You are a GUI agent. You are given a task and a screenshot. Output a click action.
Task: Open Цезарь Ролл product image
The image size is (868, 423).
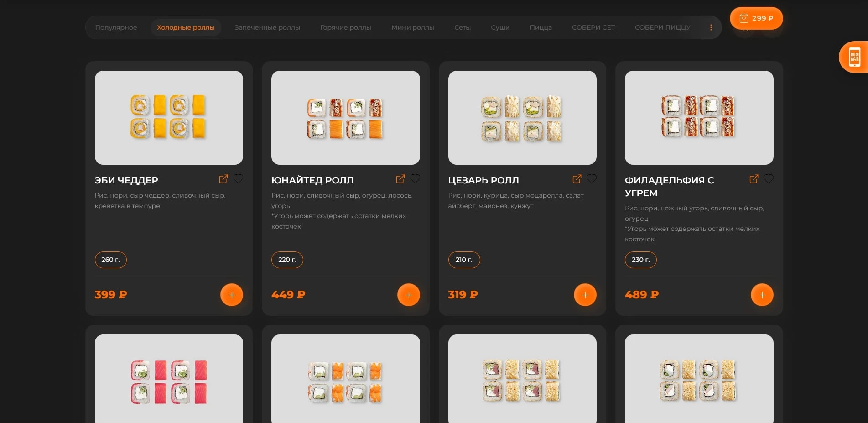coord(522,118)
